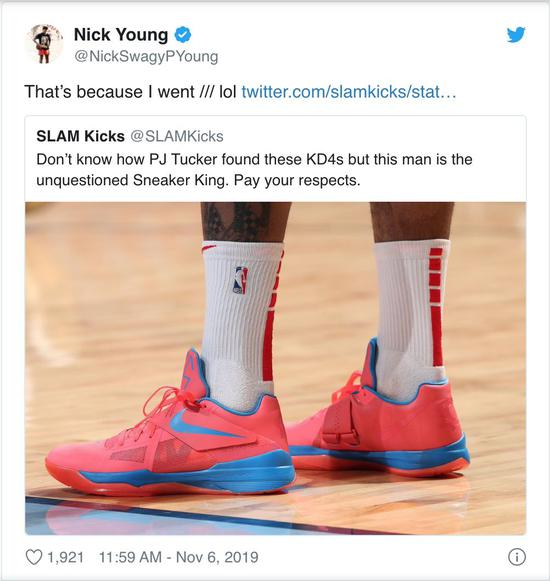Click the NBA logo on the white sock
Screen dimensions: 550x581
click(x=240, y=280)
